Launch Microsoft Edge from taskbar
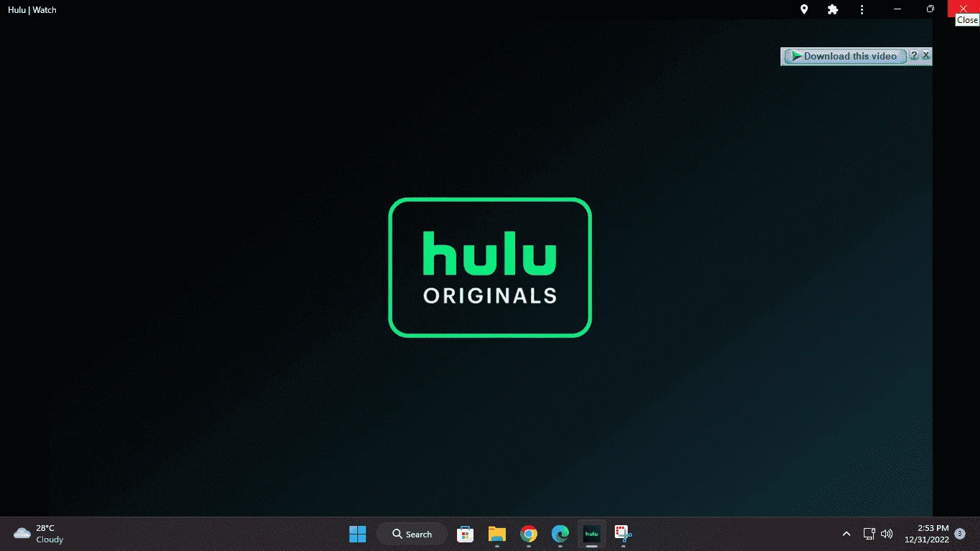 coord(560,534)
